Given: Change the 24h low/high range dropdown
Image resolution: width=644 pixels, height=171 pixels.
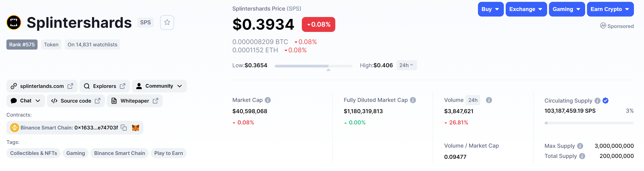Looking at the screenshot, I should 407,65.
